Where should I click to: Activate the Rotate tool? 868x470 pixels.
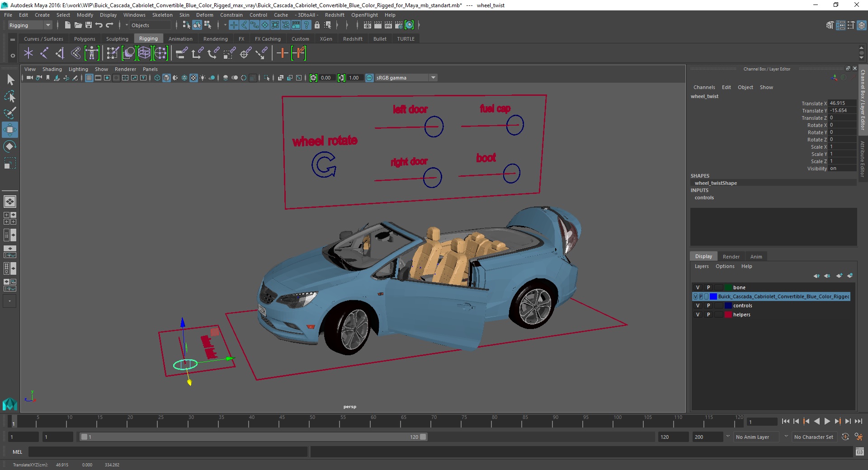tap(10, 146)
